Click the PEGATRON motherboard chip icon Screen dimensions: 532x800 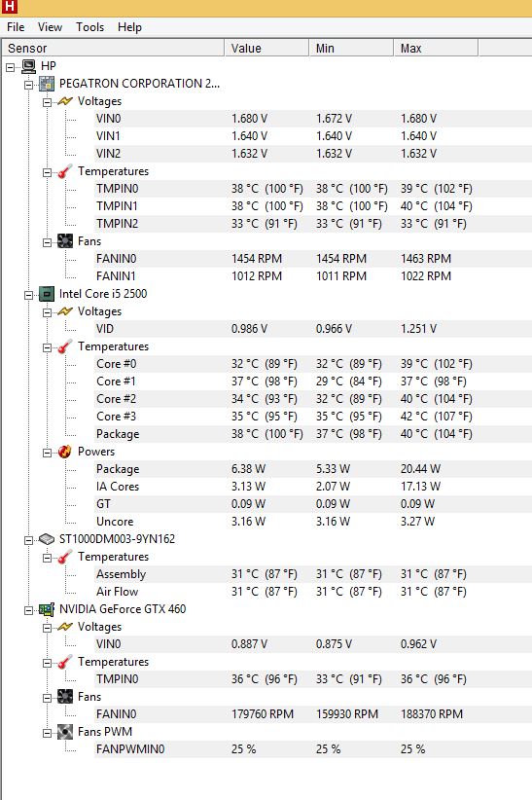(x=47, y=84)
